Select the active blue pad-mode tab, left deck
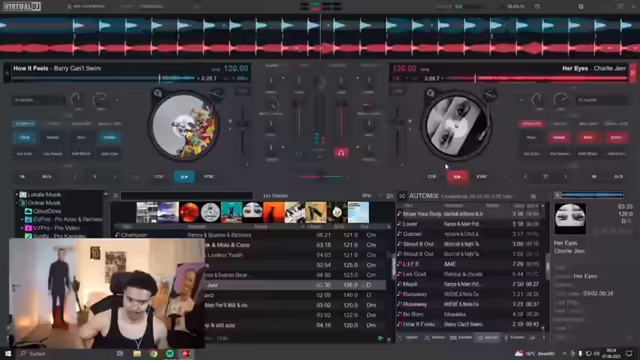 [x=25, y=123]
